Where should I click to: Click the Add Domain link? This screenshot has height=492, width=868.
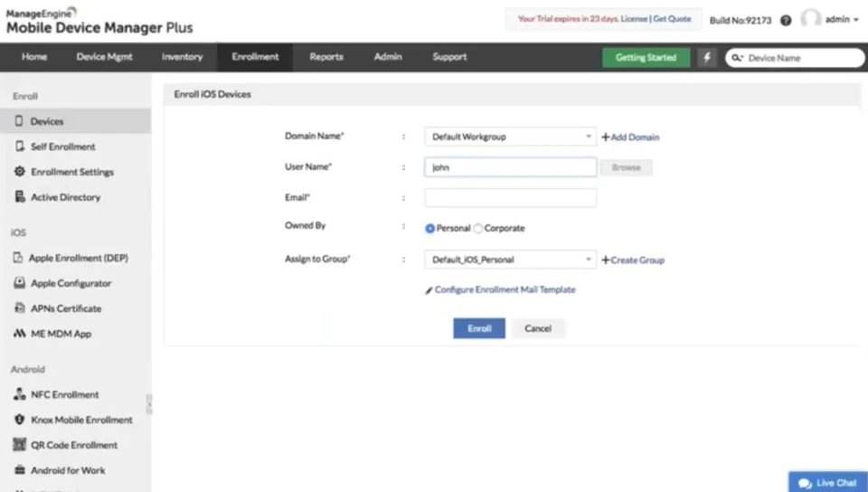click(x=630, y=137)
